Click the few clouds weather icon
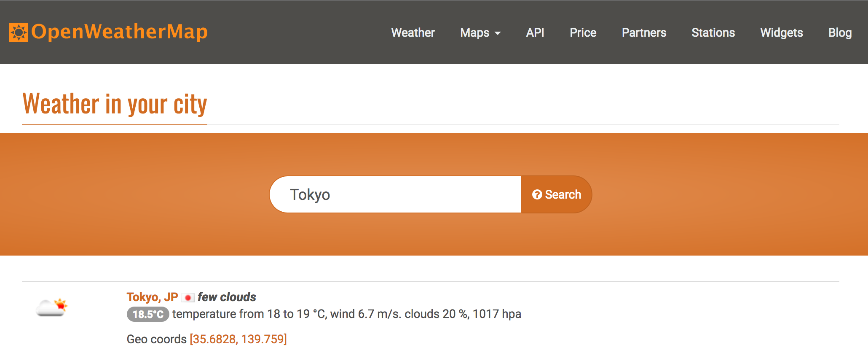868x361 pixels. pyautogui.click(x=52, y=307)
